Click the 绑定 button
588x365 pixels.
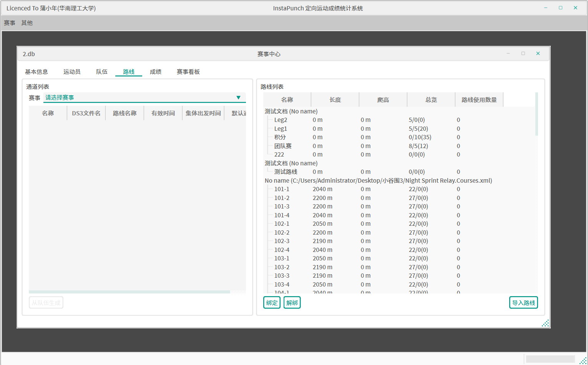click(x=272, y=303)
